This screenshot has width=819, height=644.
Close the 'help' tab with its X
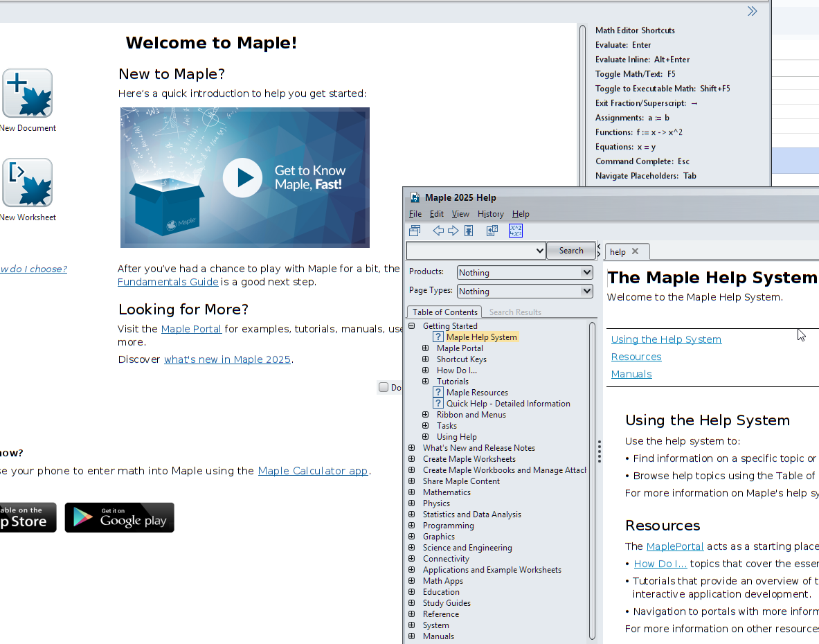click(635, 251)
